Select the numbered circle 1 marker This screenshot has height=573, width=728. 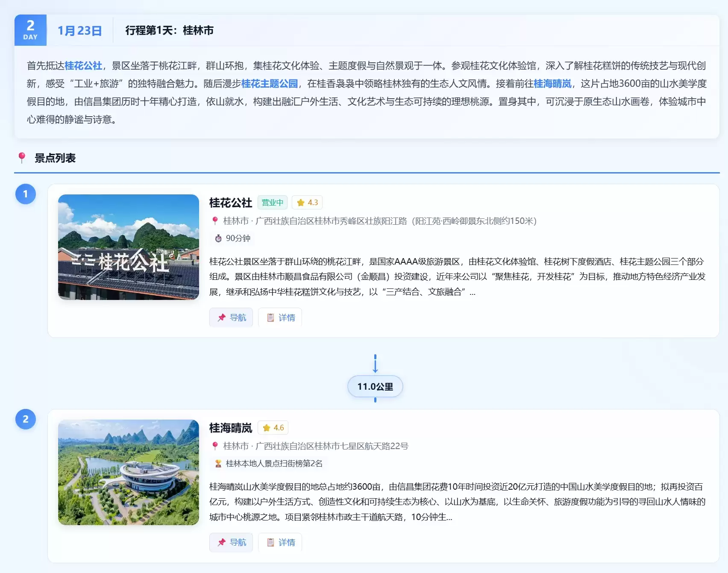pyautogui.click(x=26, y=194)
